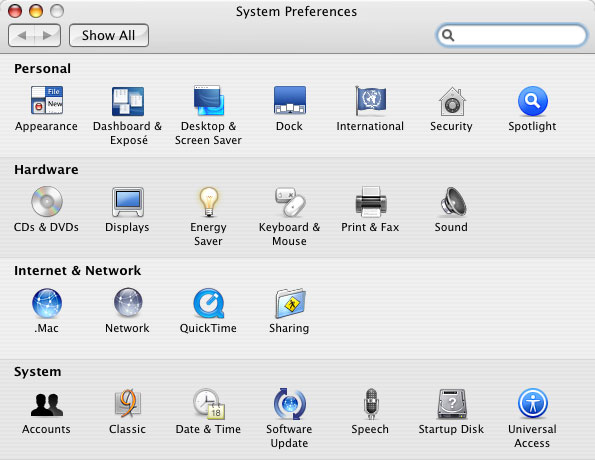Click the Show All button

[x=109, y=35]
